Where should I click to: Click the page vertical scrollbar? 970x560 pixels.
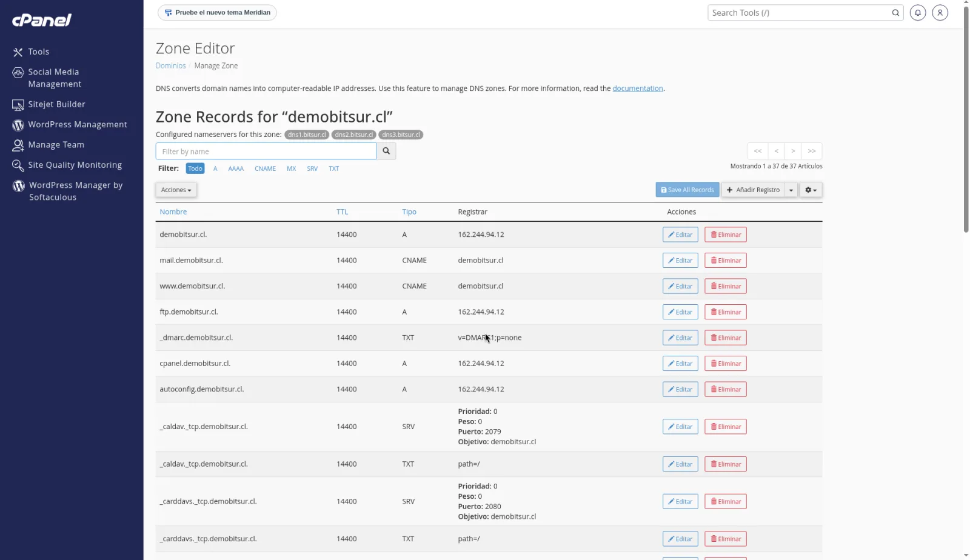tap(966, 119)
